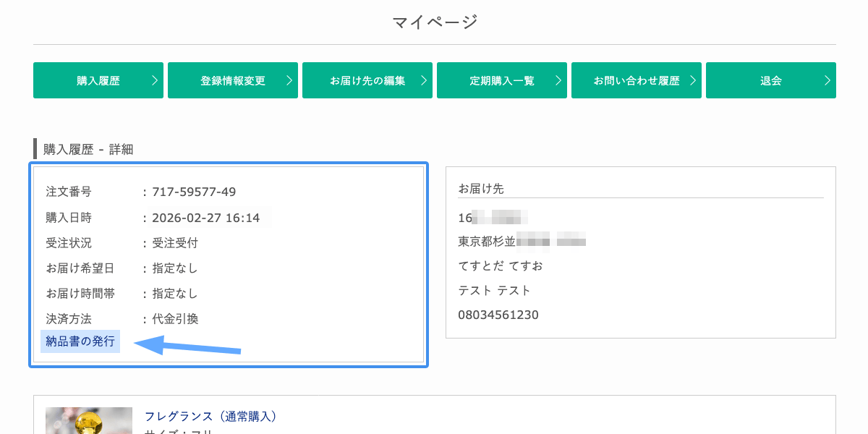This screenshot has width=868, height=434.
Task: Open the 購入履歴 purchase history page
Action: (x=98, y=80)
